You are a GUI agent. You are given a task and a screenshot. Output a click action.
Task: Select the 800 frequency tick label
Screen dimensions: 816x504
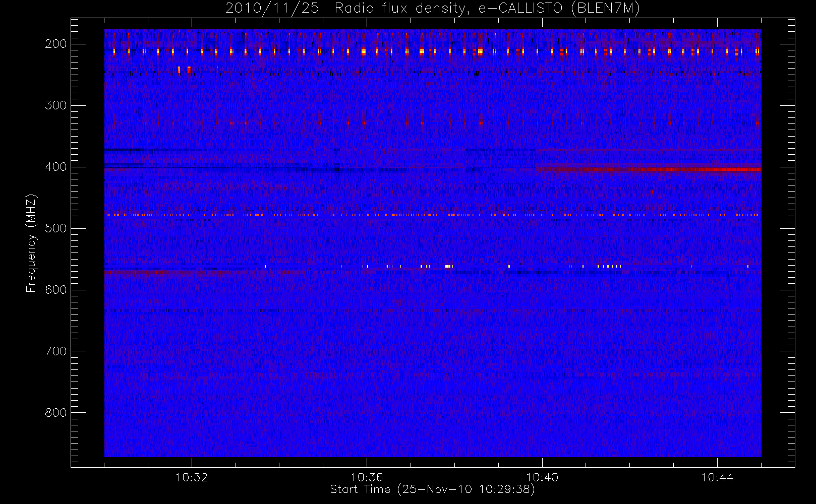(x=56, y=413)
